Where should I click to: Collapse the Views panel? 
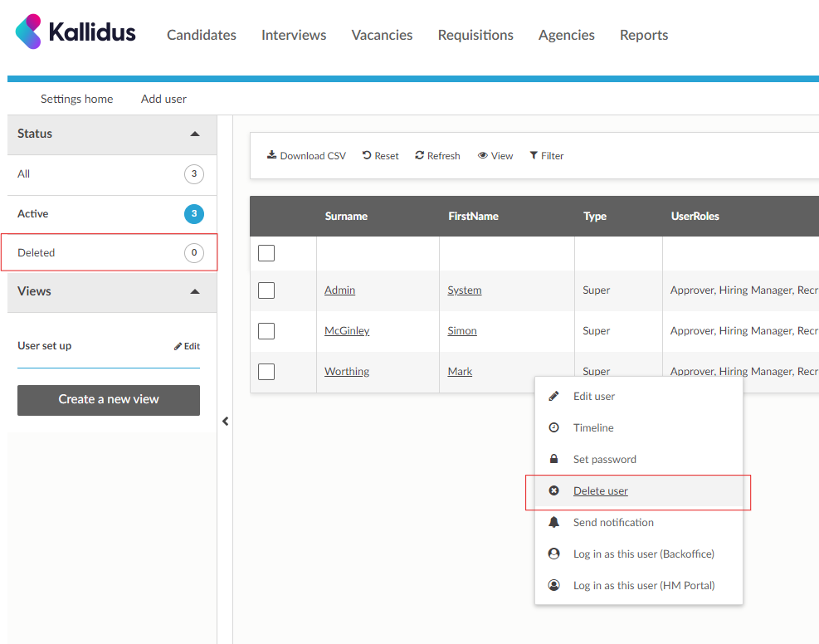coord(195,291)
